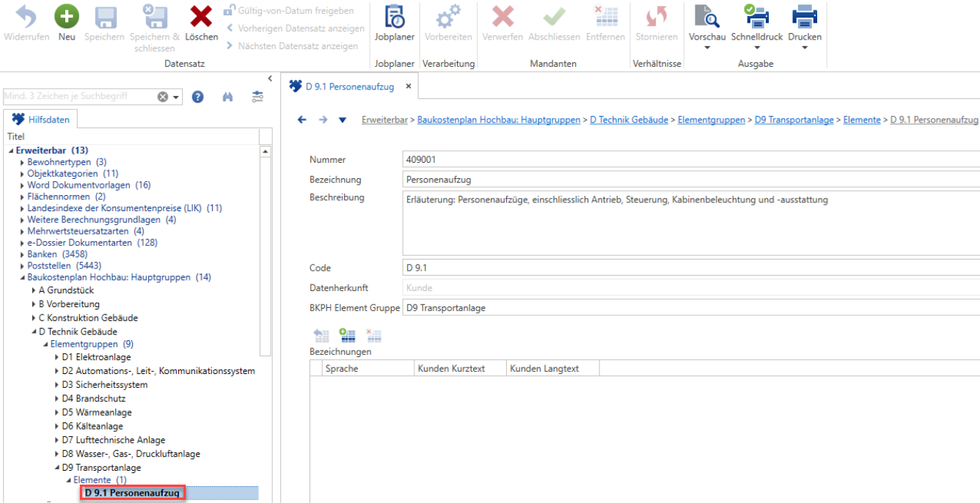Image resolution: width=980 pixels, height=503 pixels.
Task: Open the Elementgruppen breadcrumb link
Action: (x=712, y=120)
